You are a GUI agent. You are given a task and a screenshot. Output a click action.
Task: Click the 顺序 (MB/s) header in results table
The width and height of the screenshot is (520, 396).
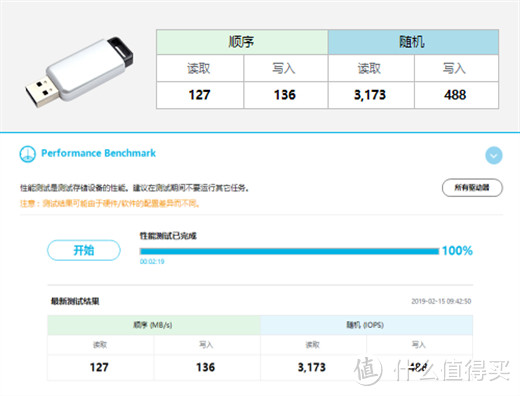pos(153,325)
